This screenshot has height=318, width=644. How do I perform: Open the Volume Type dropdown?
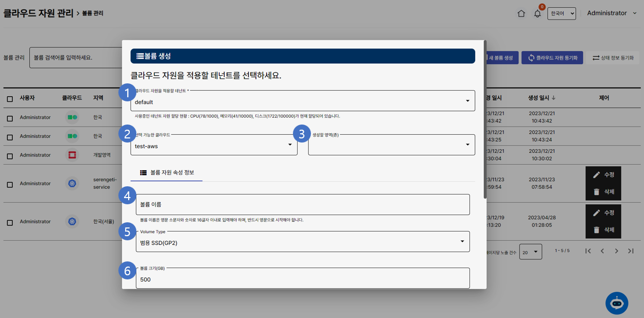click(302, 242)
